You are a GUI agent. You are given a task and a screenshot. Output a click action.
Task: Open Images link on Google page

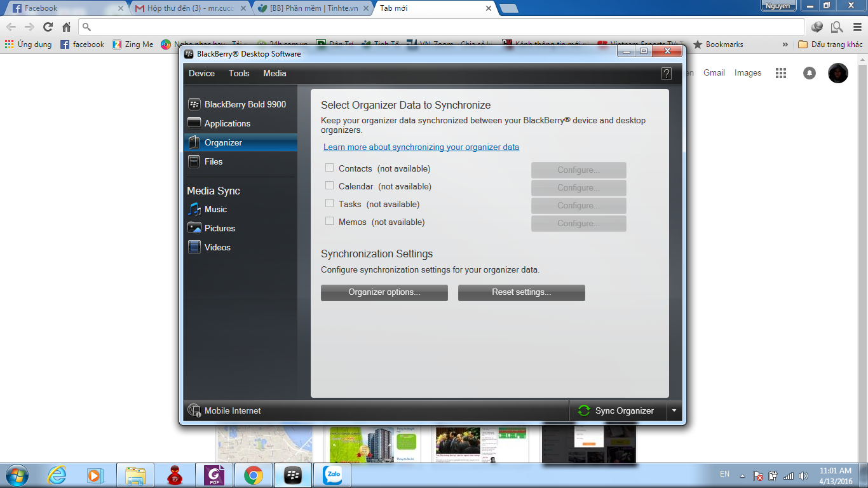[x=748, y=73]
